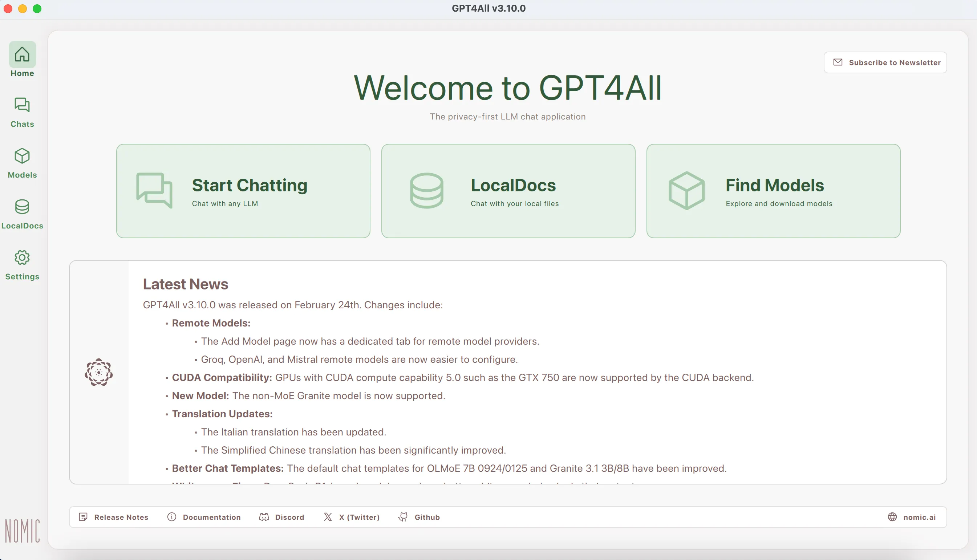The width and height of the screenshot is (977, 560).
Task: Click the 'Add Model page' news line
Action: coord(370,341)
